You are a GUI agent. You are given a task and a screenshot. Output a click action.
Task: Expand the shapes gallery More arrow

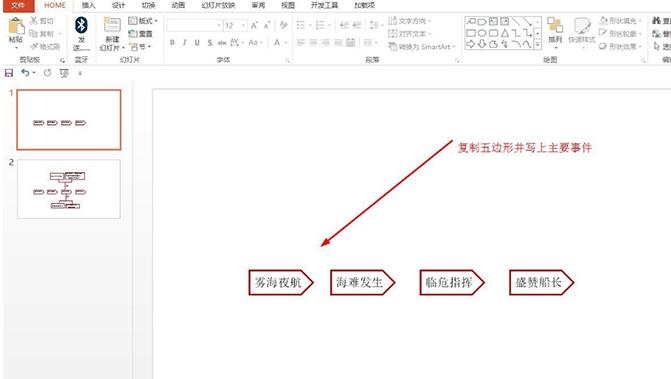[537, 44]
